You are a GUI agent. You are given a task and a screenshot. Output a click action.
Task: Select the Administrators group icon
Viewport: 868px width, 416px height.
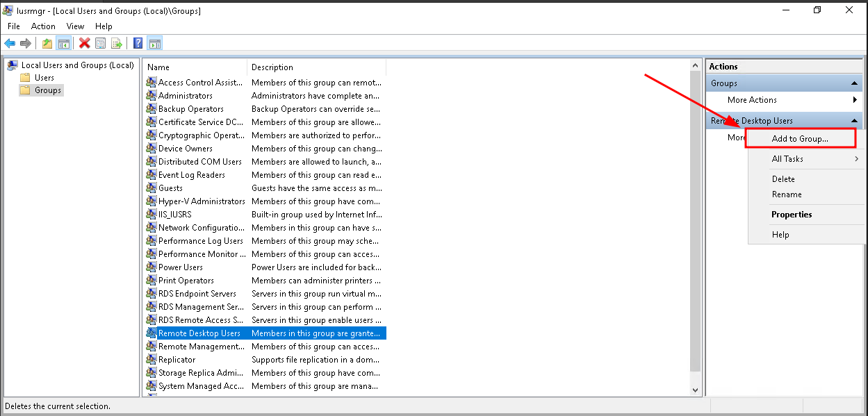click(x=152, y=96)
